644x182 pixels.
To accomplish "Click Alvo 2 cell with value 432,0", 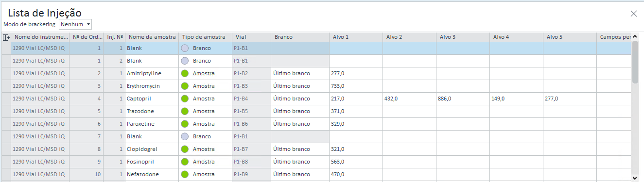I will click(409, 99).
